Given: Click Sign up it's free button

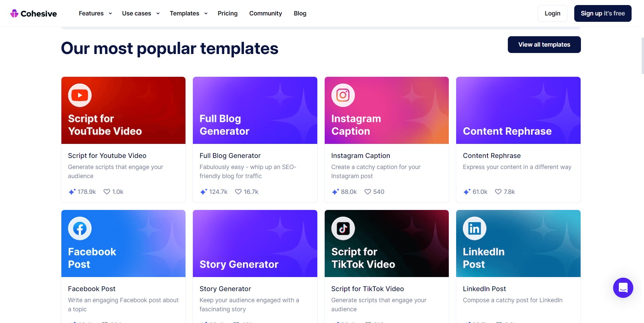Looking at the screenshot, I should (x=603, y=13).
